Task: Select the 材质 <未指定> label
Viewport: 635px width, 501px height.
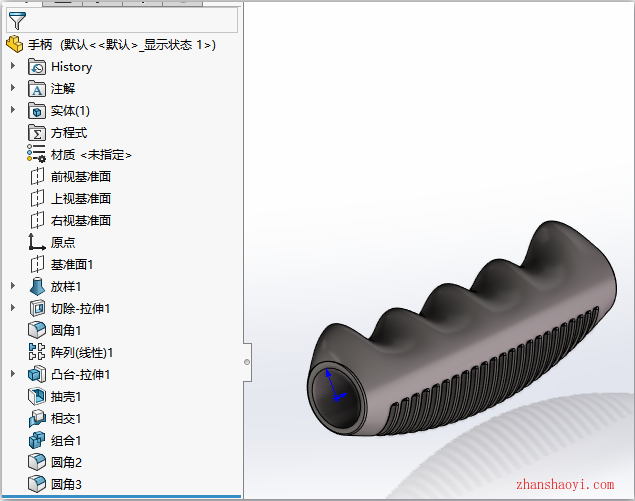Action: pyautogui.click(x=91, y=155)
